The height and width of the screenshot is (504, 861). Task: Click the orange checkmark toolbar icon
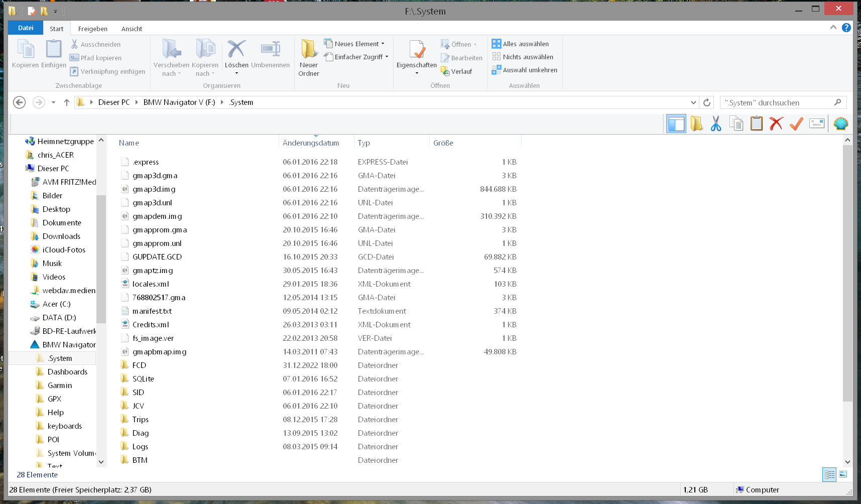tap(796, 123)
